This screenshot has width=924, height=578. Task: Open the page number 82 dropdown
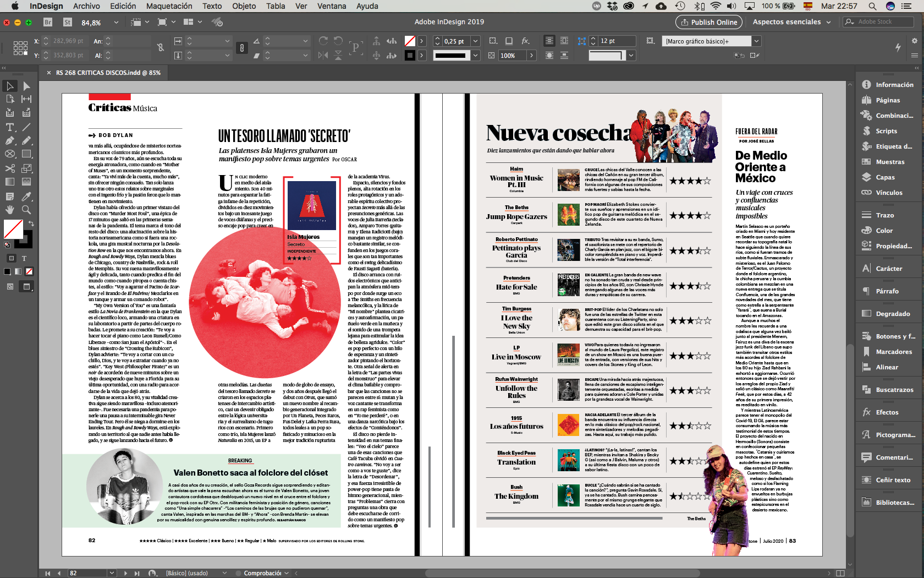(112, 573)
